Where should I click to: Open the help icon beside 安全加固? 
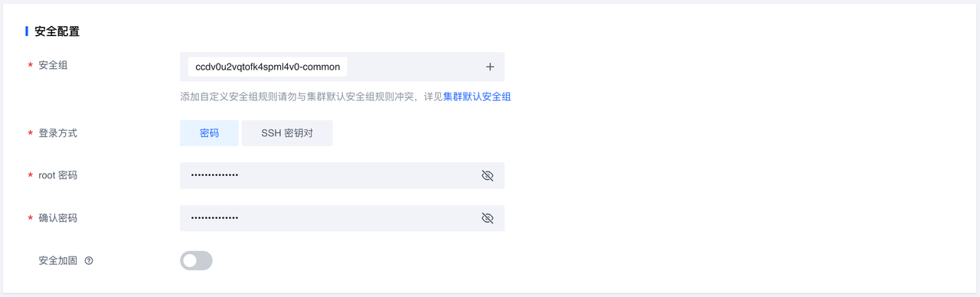tap(89, 261)
